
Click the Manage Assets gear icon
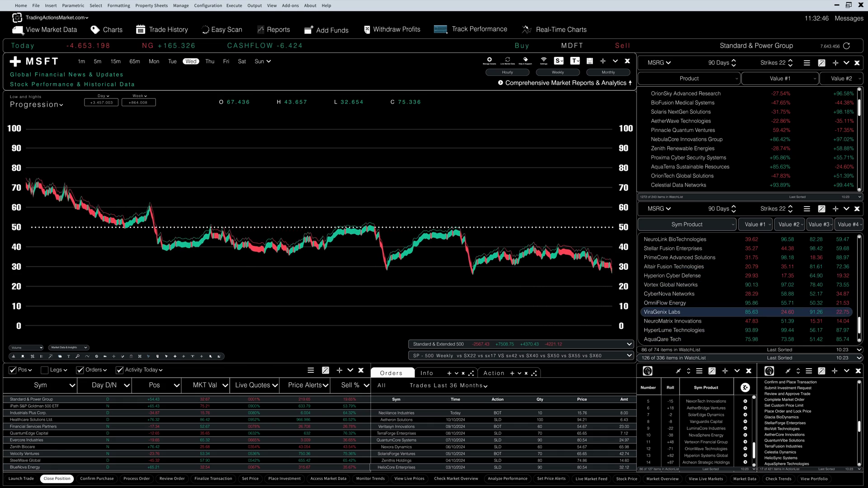click(489, 60)
